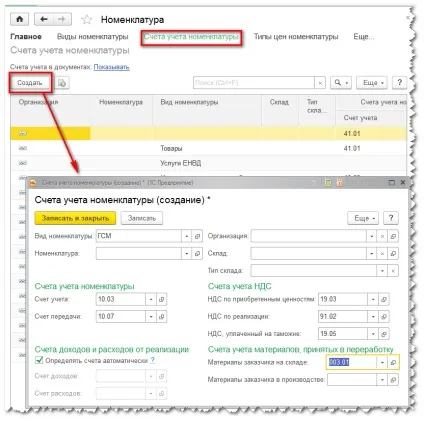Select the Услуги ЕНВД row

pyautogui.click(x=208, y=163)
